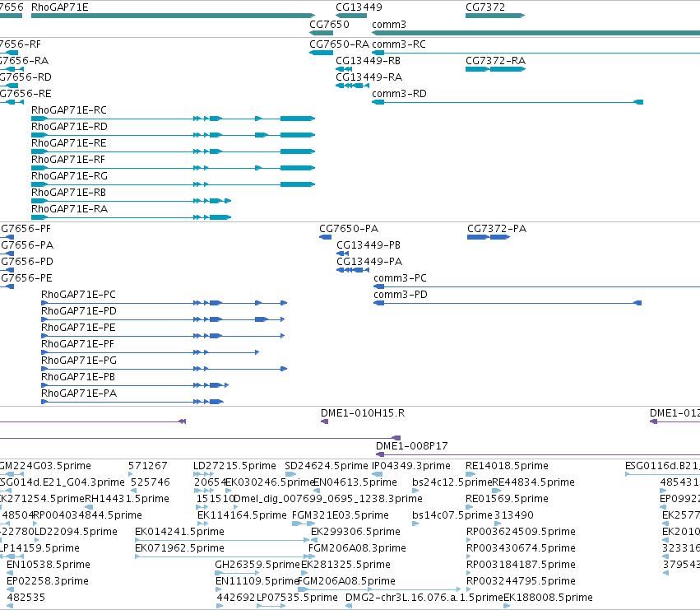The width and height of the screenshot is (700, 610).
Task: Open EST DMG2-chr3L.16.076.a.1.5prime label
Action: [x=424, y=598]
